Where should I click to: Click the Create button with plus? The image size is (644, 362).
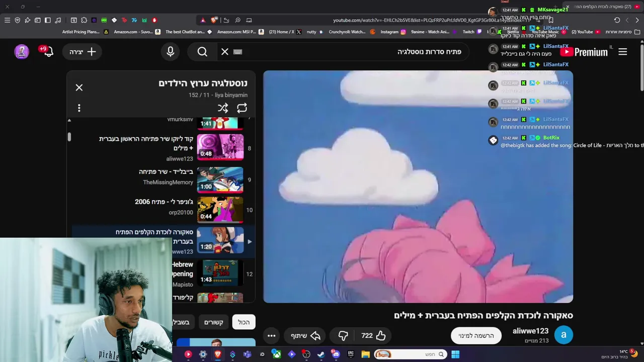[83, 52]
